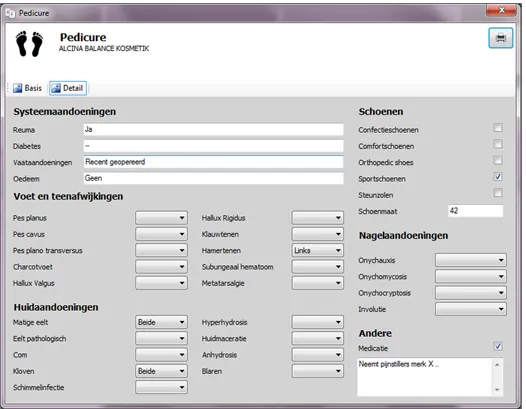Image resolution: width=526 pixels, height=409 pixels.
Task: Check the Steunzolen option
Action: (x=498, y=193)
